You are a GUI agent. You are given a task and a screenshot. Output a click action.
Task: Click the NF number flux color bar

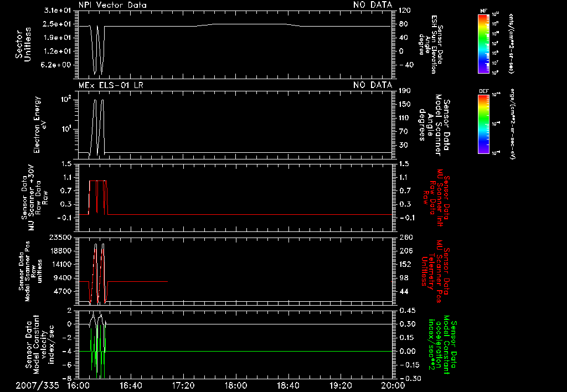(483, 43)
